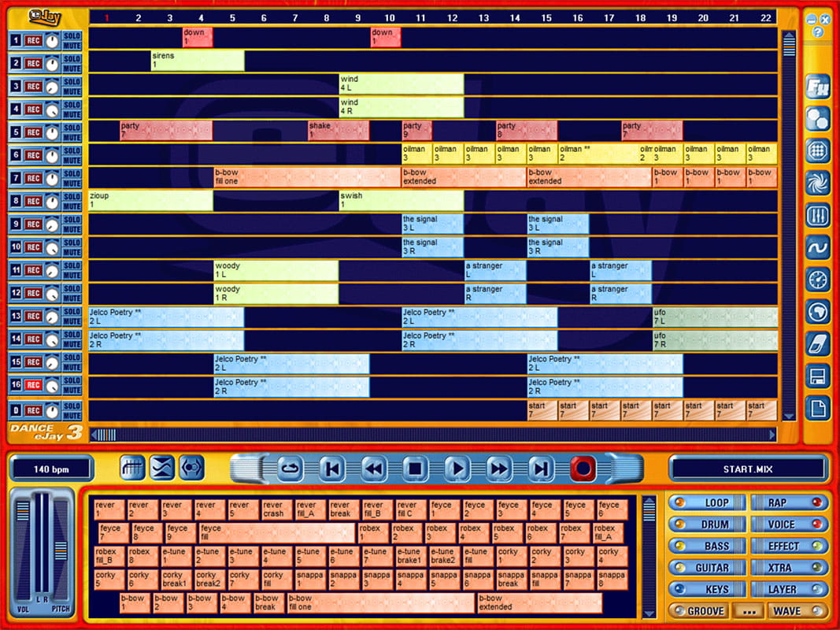Switch to the DRUM sample category
This screenshot has width=840, height=630.
point(706,524)
